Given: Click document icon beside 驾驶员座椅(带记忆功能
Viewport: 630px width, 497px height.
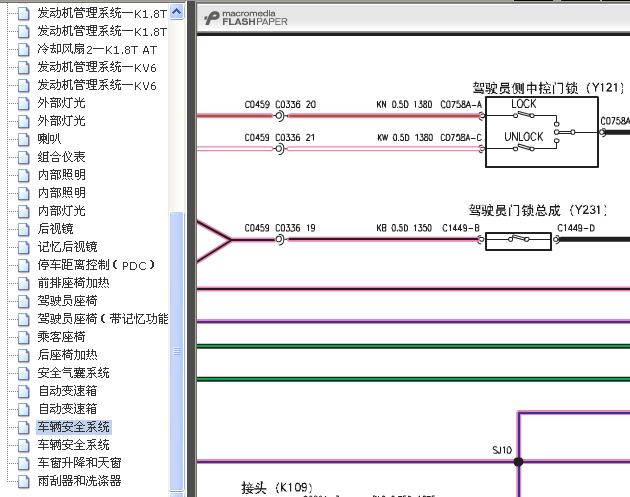Looking at the screenshot, I should point(24,319).
